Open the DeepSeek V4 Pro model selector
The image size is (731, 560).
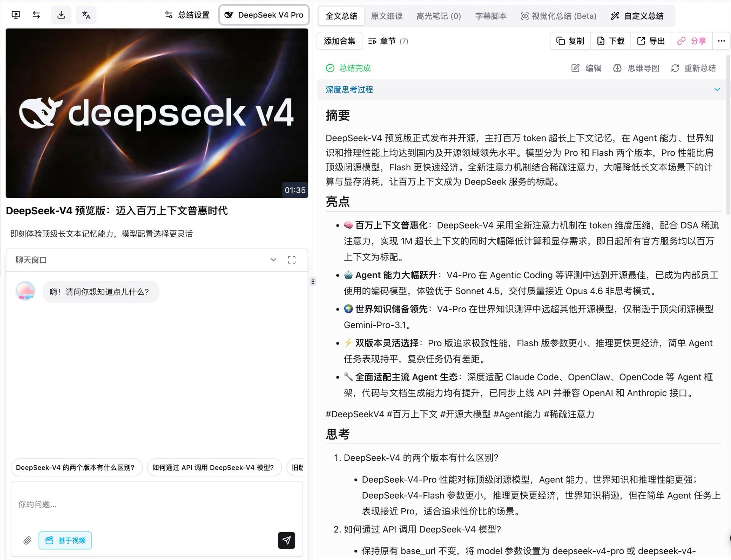[x=264, y=15]
